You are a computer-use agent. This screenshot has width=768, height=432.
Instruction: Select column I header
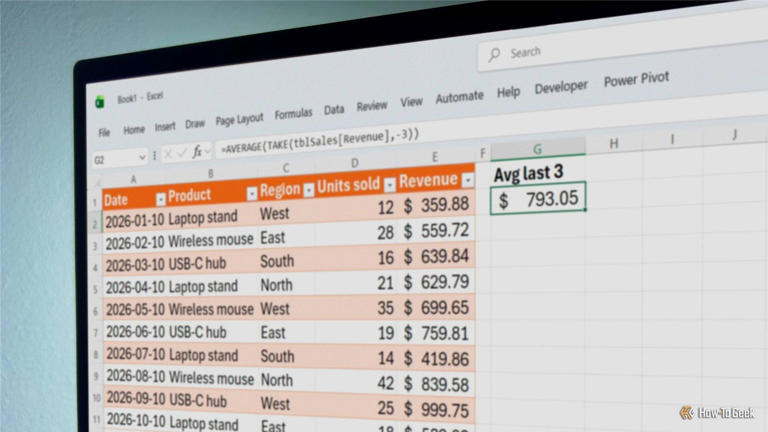(x=672, y=139)
